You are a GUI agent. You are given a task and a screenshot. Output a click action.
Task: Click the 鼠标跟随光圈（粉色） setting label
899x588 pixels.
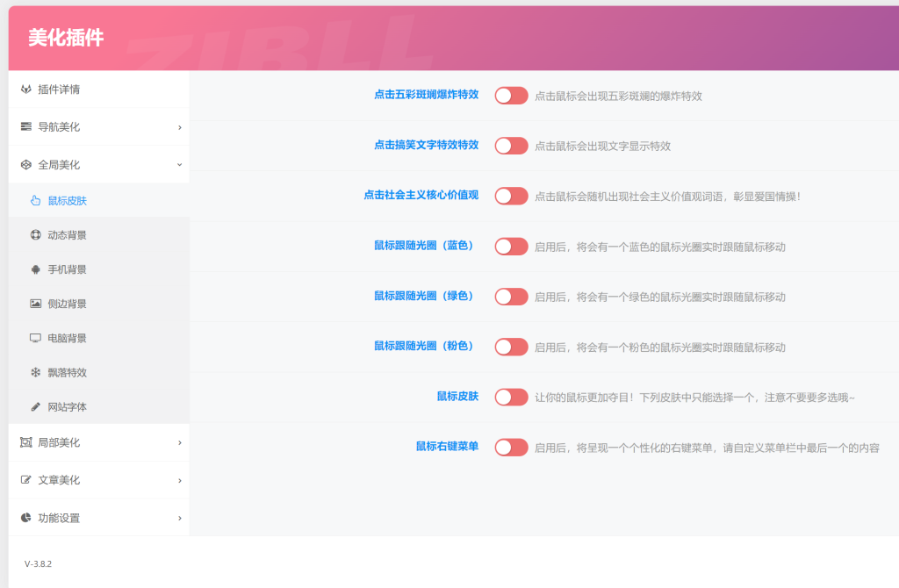[426, 347]
